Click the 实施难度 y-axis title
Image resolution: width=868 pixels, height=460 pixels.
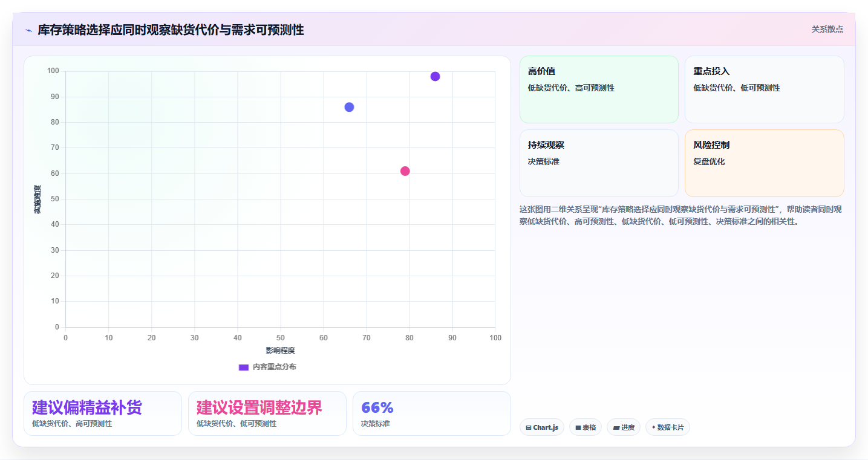[38, 199]
